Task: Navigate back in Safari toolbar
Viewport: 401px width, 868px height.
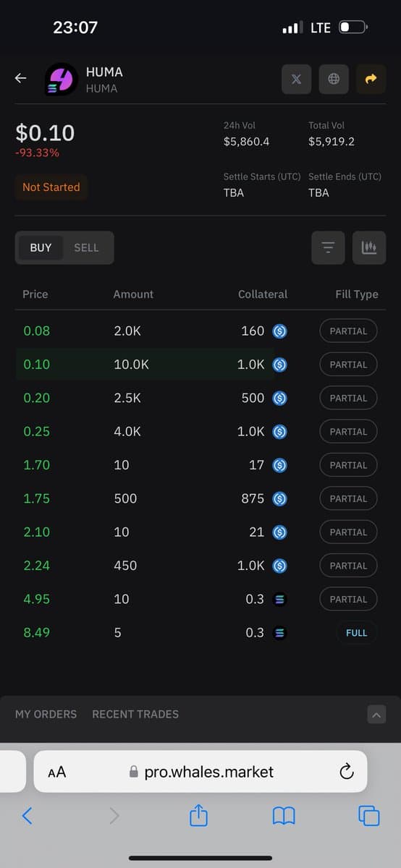Action: 28,816
